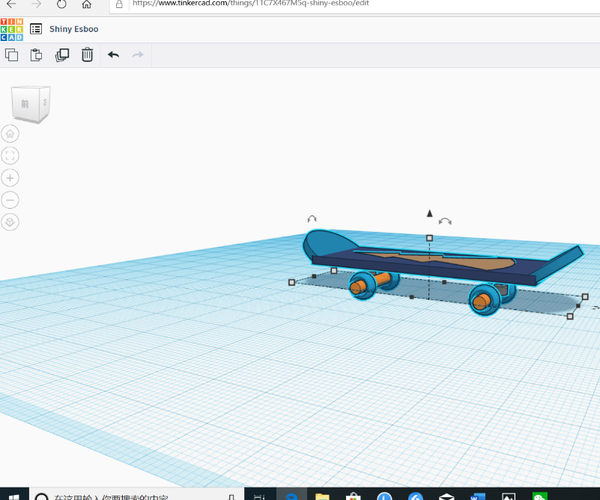Open Microsoft Store from taskbar
The width and height of the screenshot is (600, 500).
[x=353, y=496]
